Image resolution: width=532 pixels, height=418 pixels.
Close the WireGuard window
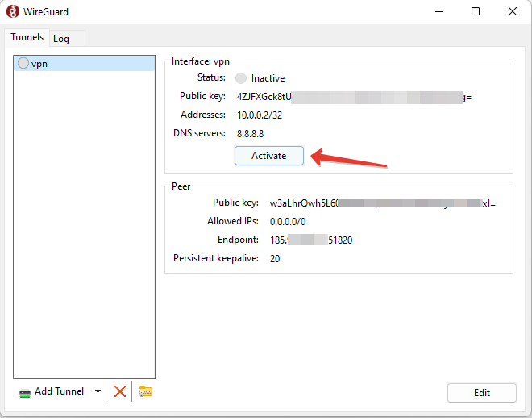point(512,12)
